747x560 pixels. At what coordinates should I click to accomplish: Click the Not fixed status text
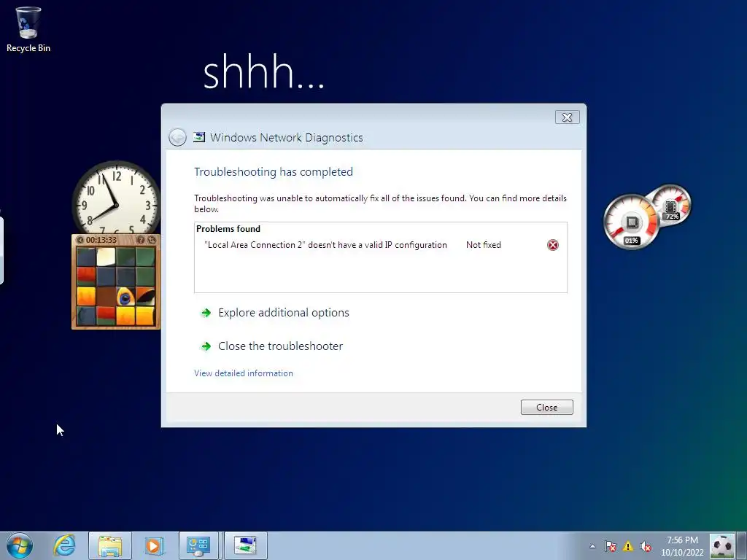[x=483, y=245]
